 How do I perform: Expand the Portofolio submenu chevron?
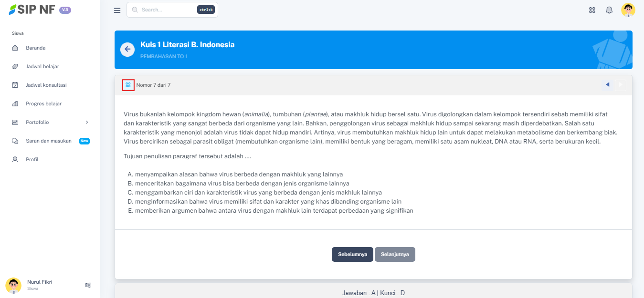click(87, 122)
